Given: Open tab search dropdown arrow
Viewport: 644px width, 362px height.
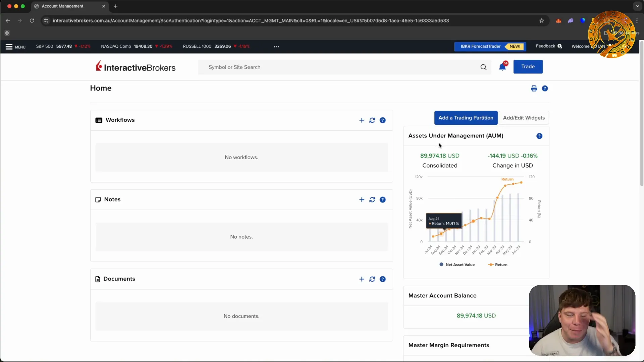Looking at the screenshot, I should (637, 6).
